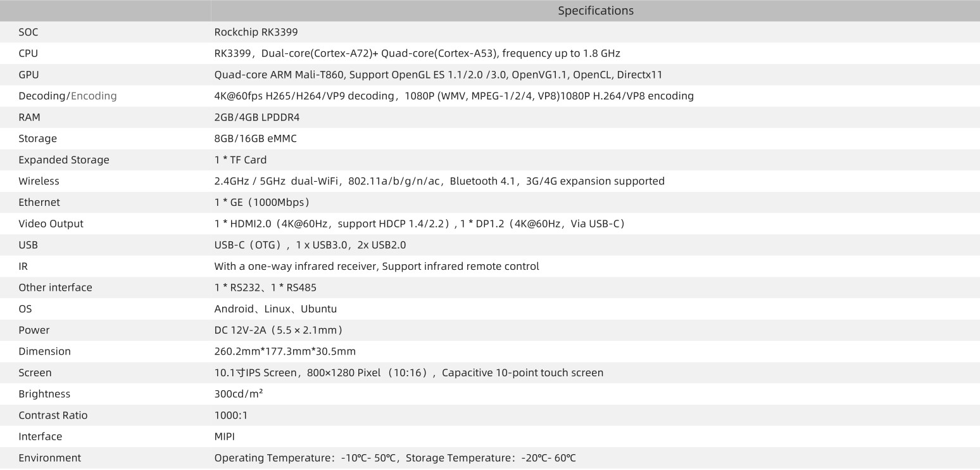Click the Specifications column header
Viewport: 980px width, 470px height.
pyautogui.click(x=595, y=11)
